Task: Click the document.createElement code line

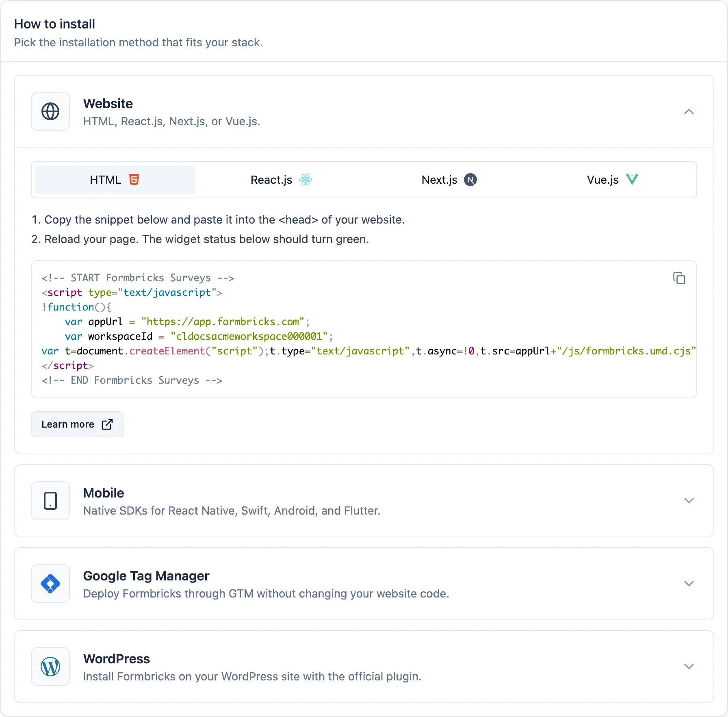Action: click(369, 351)
